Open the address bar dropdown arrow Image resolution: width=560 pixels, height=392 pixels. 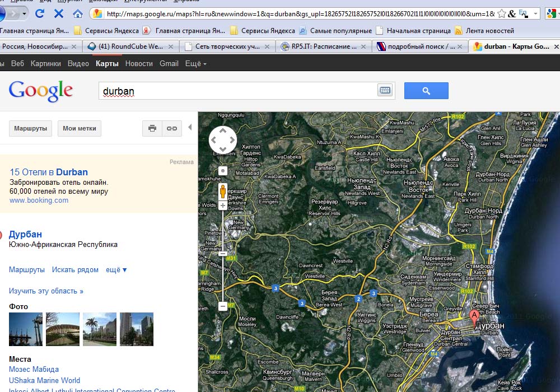point(536,13)
